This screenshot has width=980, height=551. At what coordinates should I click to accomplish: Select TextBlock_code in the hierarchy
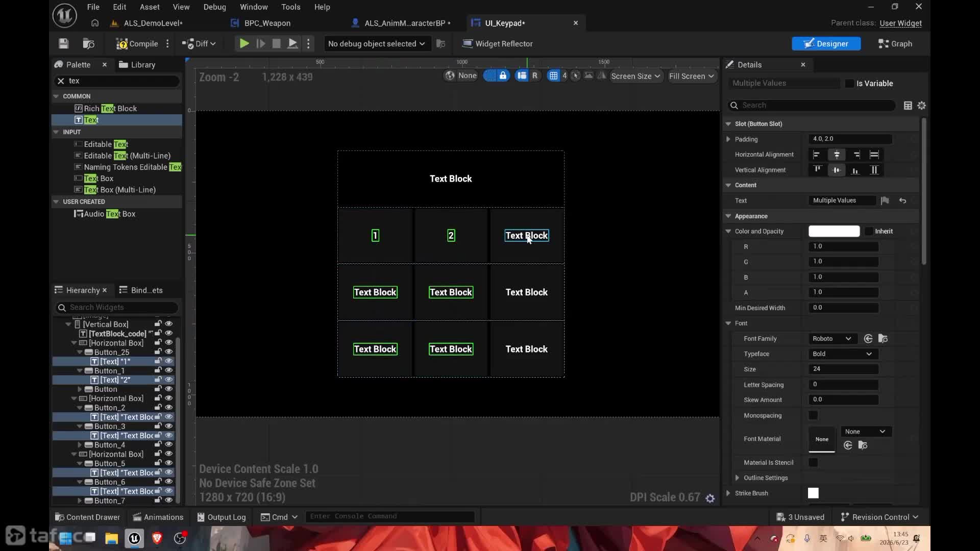[117, 334]
